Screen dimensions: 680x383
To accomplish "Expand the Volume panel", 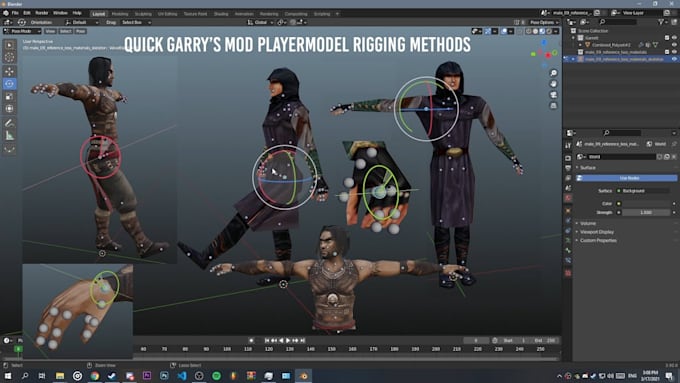I will pos(588,223).
